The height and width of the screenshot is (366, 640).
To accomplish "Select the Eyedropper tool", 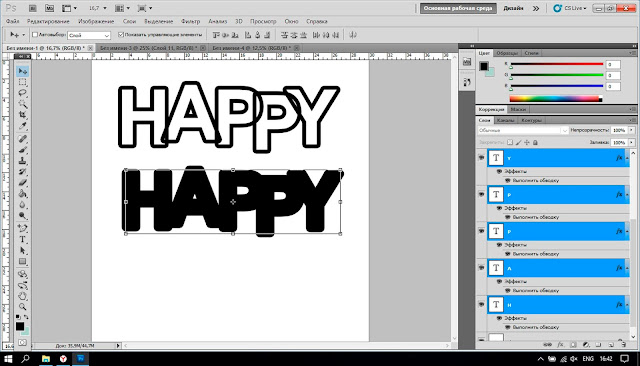I will pyautogui.click(x=22, y=126).
